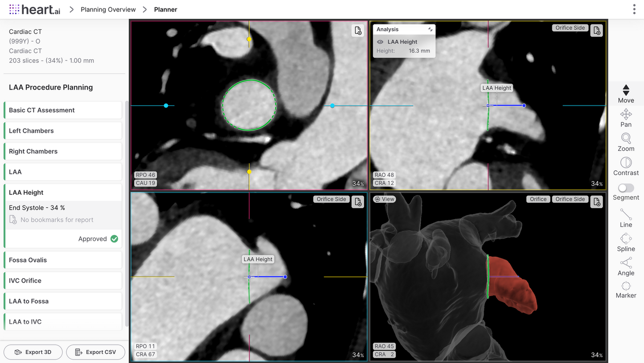644x363 pixels.
Task: Expand the LAA section
Action: coord(63,172)
